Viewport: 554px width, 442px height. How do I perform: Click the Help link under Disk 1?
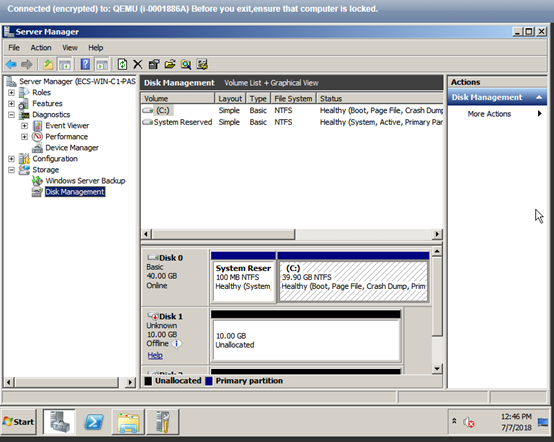tap(155, 355)
